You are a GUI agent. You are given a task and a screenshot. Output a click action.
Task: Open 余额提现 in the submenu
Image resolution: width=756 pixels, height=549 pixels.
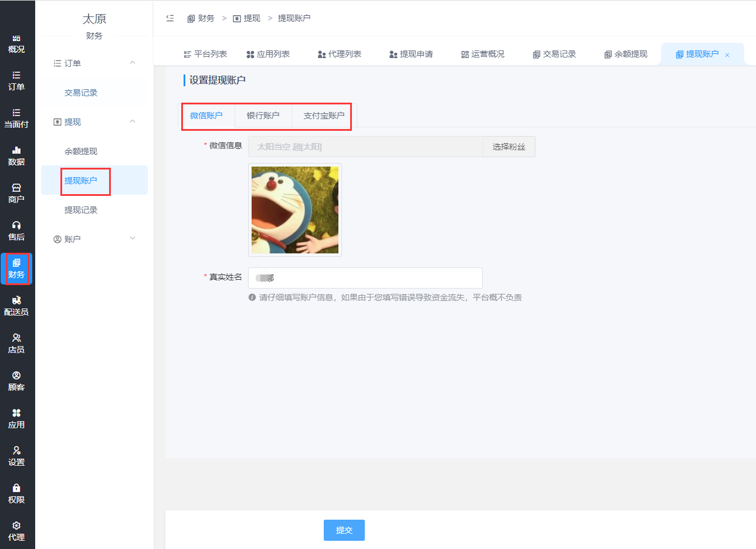[81, 151]
